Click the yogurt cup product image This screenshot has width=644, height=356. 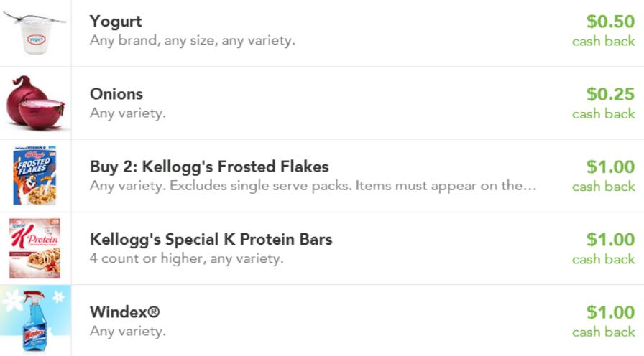(35, 33)
